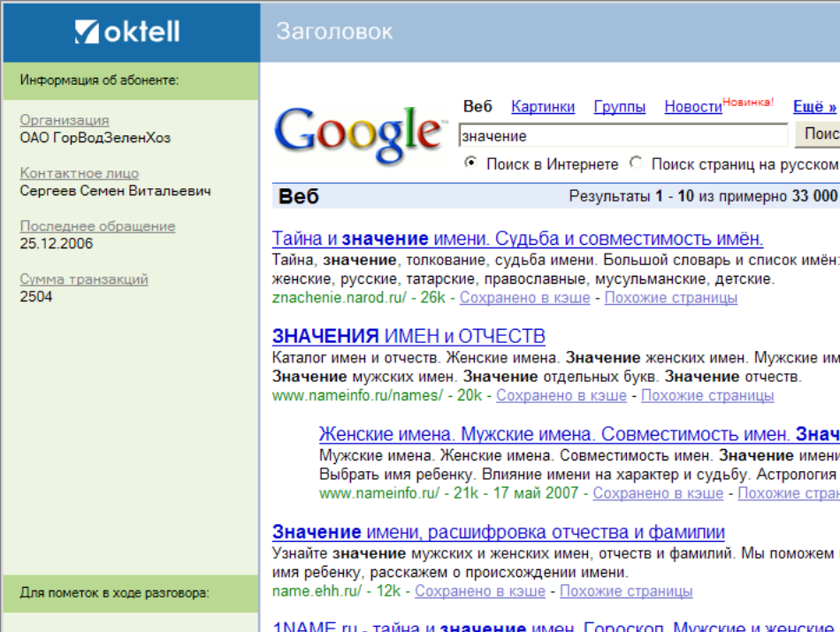840x632 pixels.
Task: Open result 'ЗНАЧЕНИЯ ИМЕН и ОТЧЕСТВ'
Action: pos(409,336)
